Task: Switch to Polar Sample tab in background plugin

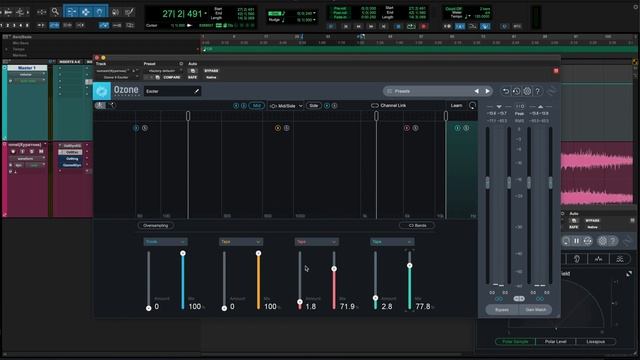Action: point(515,341)
